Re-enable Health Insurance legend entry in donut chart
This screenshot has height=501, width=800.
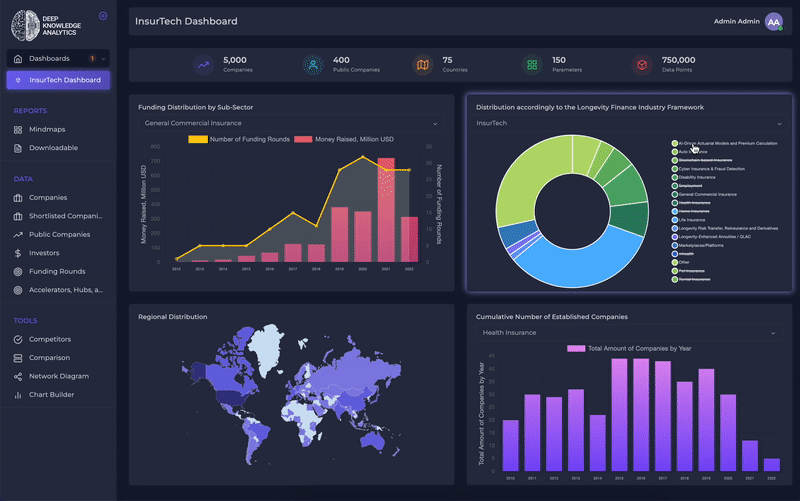click(691, 203)
